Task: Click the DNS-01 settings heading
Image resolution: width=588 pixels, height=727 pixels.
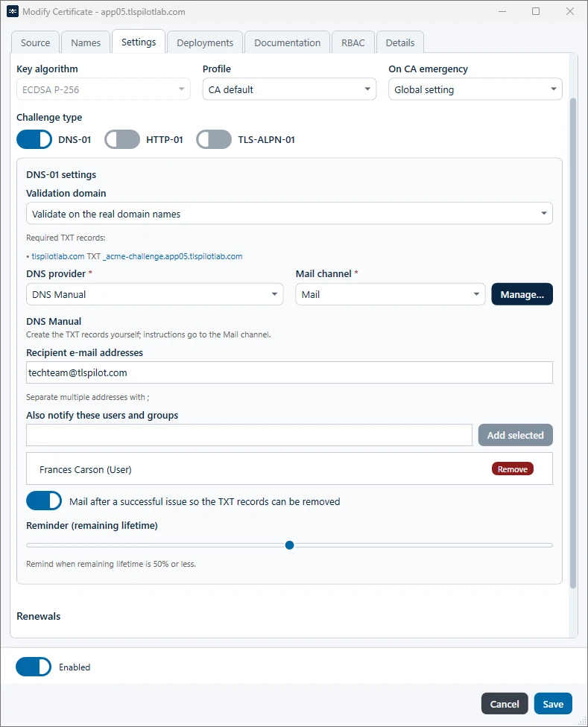Action: point(61,175)
